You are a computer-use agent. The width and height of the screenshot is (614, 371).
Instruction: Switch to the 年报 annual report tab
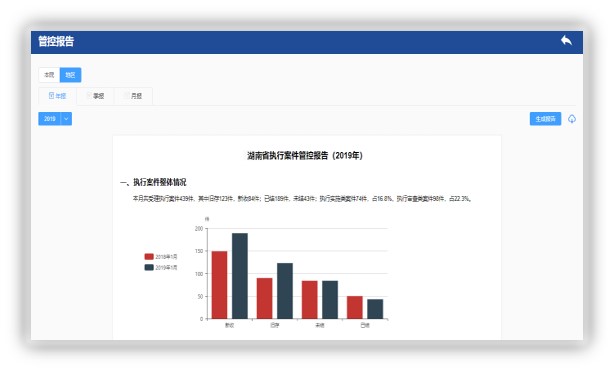[x=58, y=96]
